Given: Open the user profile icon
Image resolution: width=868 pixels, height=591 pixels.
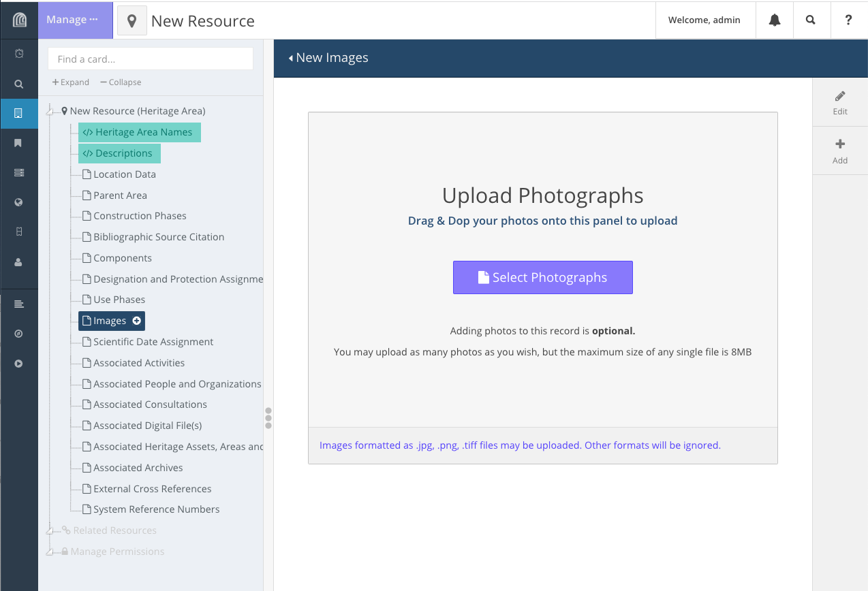Looking at the screenshot, I should tap(18, 261).
